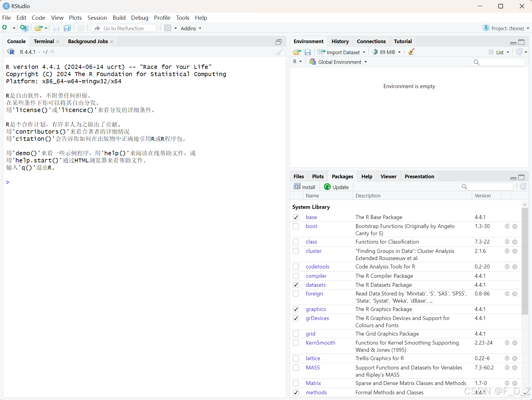Expand recent files arrow beside Open File
The height and width of the screenshot is (400, 532).
tap(46, 28)
